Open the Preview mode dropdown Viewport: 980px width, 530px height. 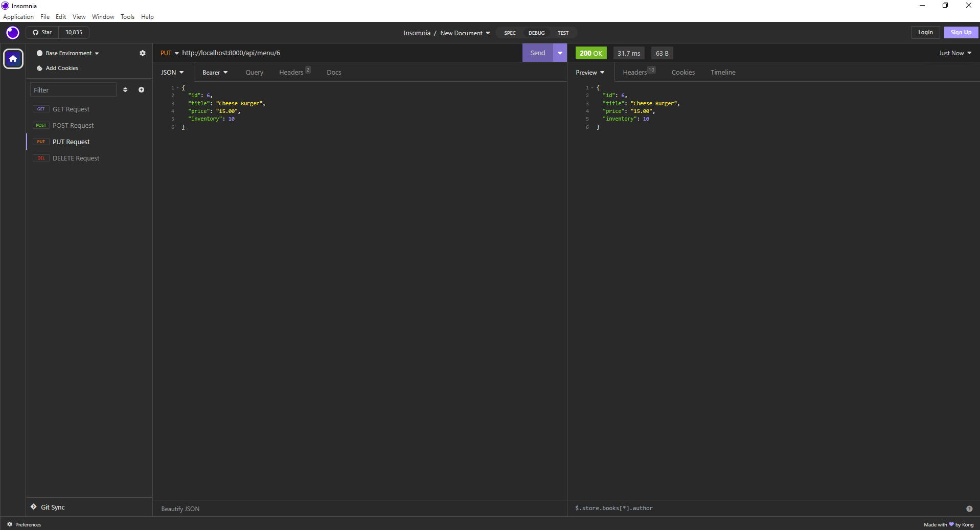(590, 73)
